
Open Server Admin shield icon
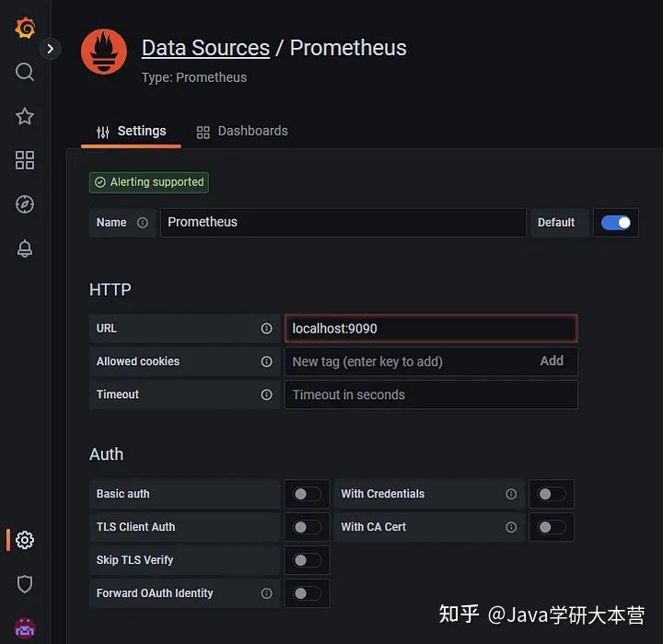pyautogui.click(x=25, y=584)
